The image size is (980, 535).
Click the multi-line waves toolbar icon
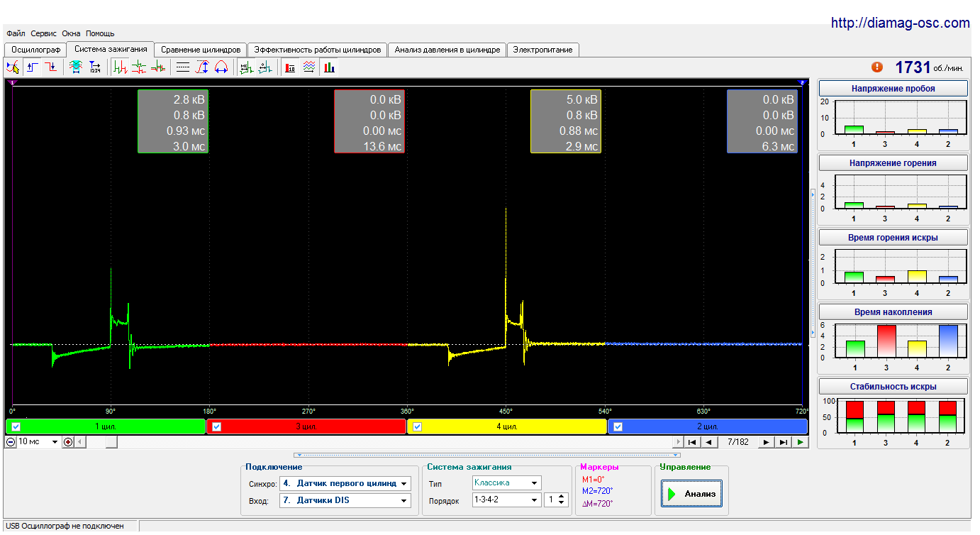click(x=309, y=67)
